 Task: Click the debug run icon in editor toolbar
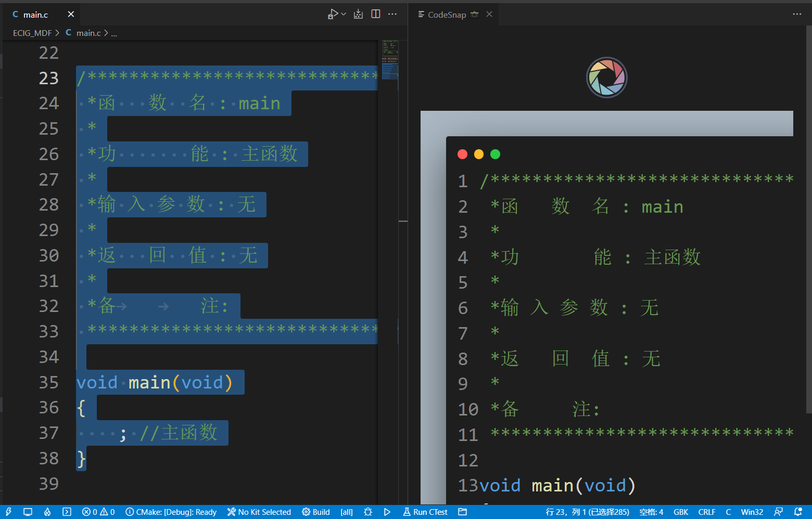333,14
